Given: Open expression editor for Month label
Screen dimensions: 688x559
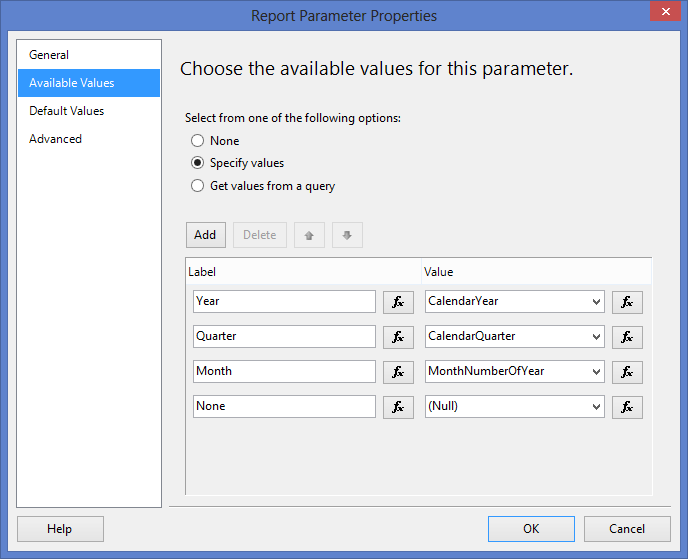Looking at the screenshot, I should coord(398,372).
